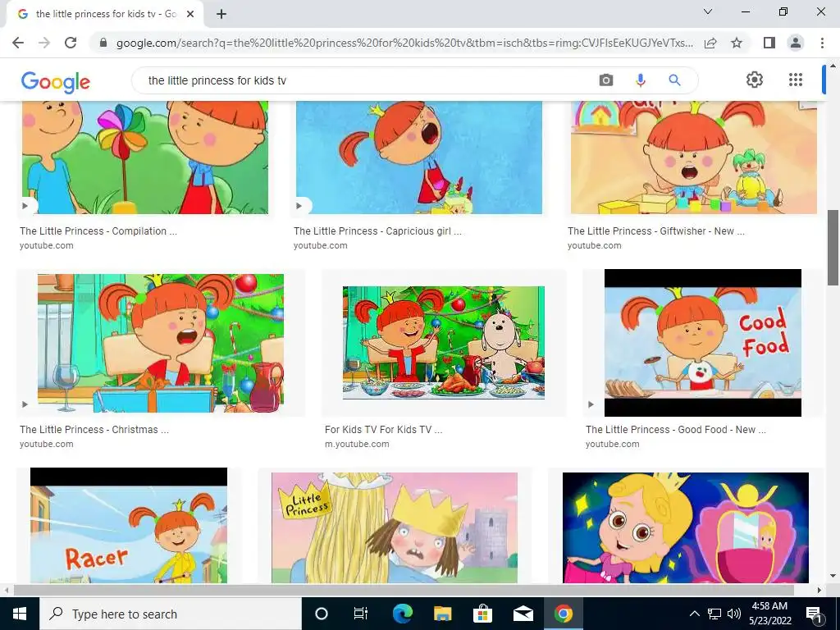Start voice search with the microphone
The height and width of the screenshot is (630, 840).
[x=640, y=80]
